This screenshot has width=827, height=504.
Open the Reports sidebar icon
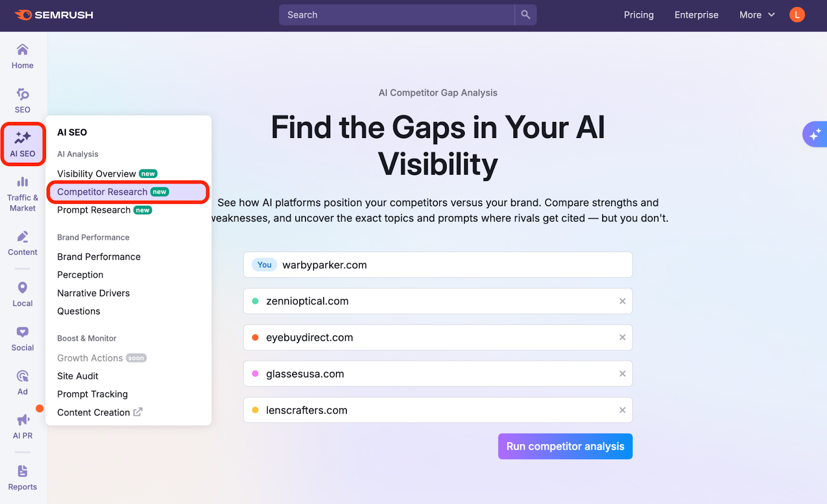(22, 478)
